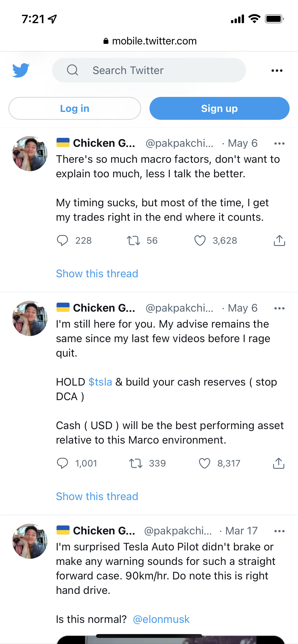Open more options on the first May 6 tweet
Screen dimensions: 298x644
(x=279, y=144)
